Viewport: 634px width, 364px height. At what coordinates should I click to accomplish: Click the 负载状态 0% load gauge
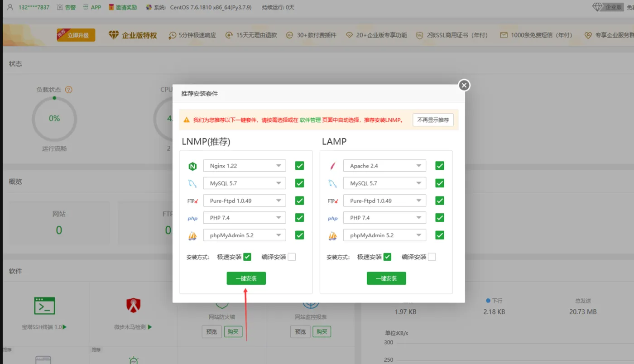point(54,119)
